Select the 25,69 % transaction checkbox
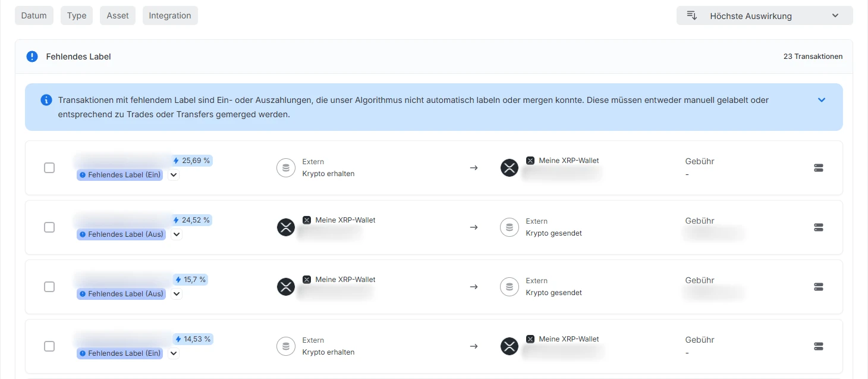Screen dimensions: 868x379 pos(49,168)
